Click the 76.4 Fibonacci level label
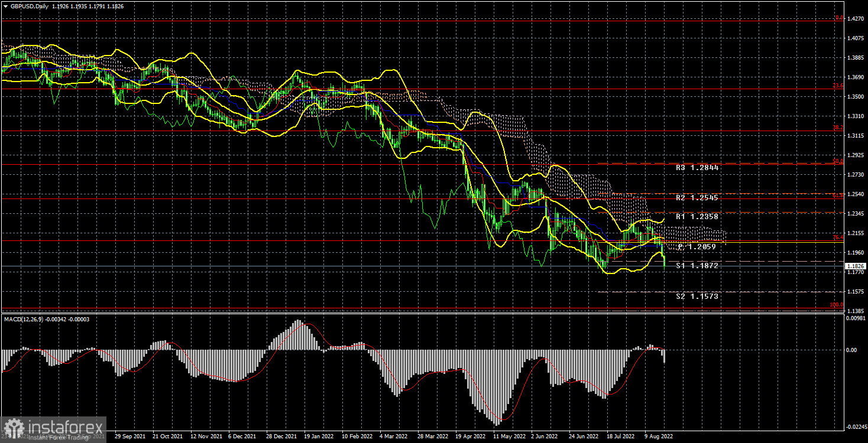Screen dimensions: 868x443 (838, 237)
